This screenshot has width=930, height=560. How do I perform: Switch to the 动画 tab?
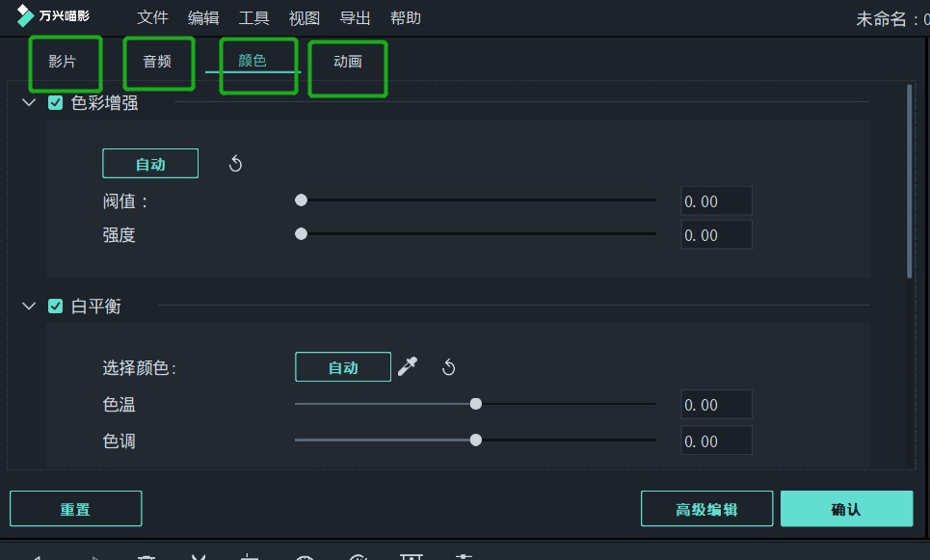point(347,62)
